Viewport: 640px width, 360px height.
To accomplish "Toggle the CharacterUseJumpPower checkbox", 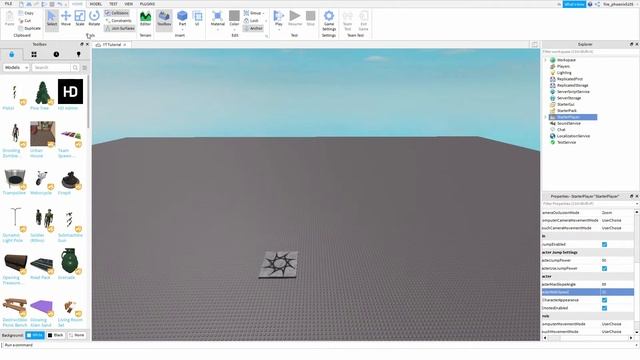I will coord(604,269).
